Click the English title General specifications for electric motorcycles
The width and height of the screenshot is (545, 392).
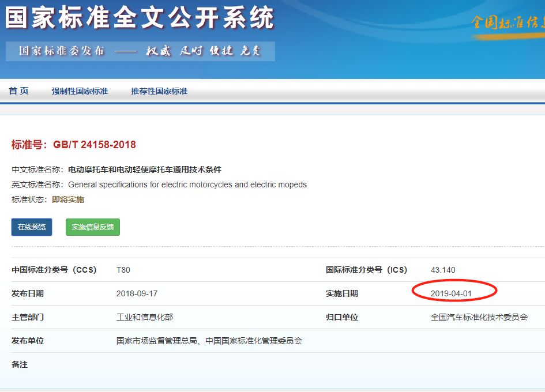pyautogui.click(x=187, y=185)
